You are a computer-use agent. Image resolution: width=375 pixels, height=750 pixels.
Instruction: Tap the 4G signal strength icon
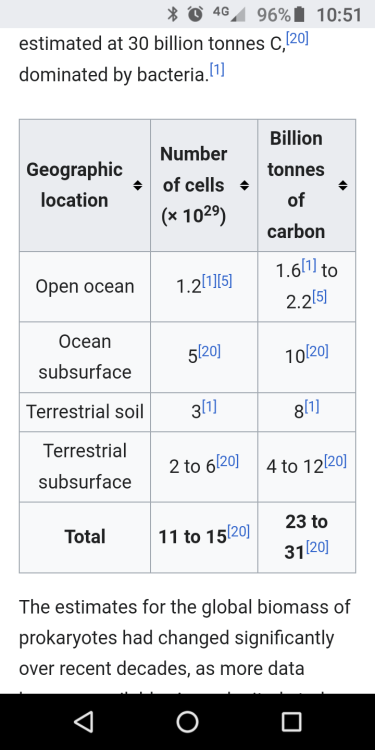[229, 14]
